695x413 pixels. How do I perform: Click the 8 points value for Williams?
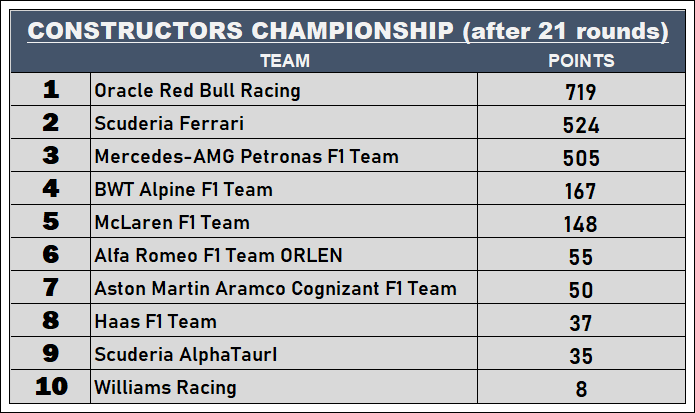point(581,389)
